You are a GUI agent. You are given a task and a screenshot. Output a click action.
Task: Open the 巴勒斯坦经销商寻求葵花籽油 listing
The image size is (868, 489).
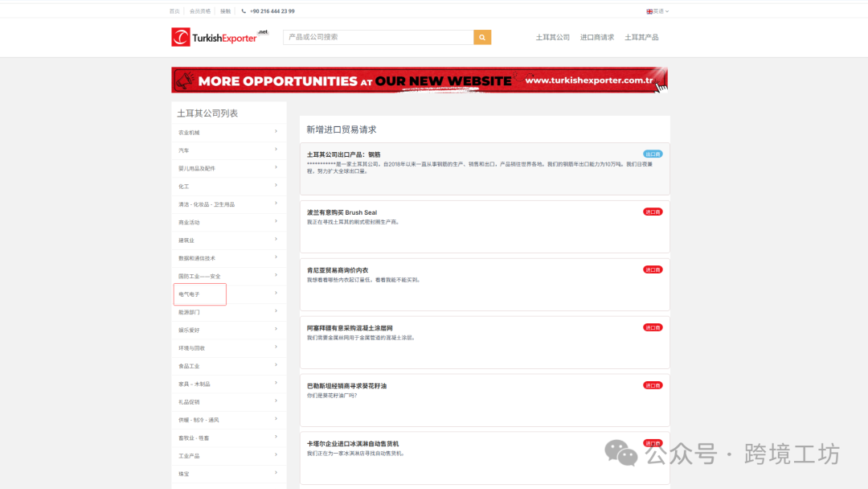(x=347, y=386)
